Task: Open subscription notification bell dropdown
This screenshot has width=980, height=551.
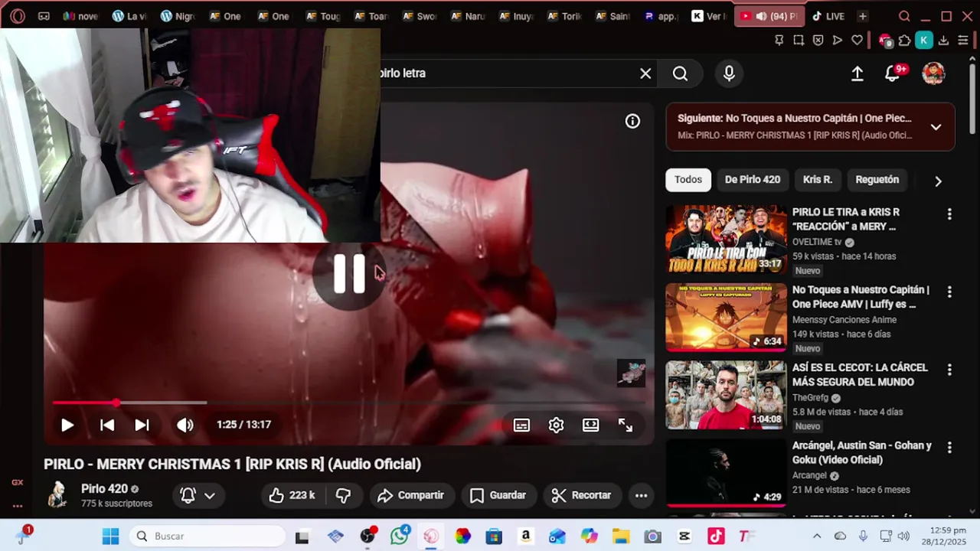Action: point(198,495)
